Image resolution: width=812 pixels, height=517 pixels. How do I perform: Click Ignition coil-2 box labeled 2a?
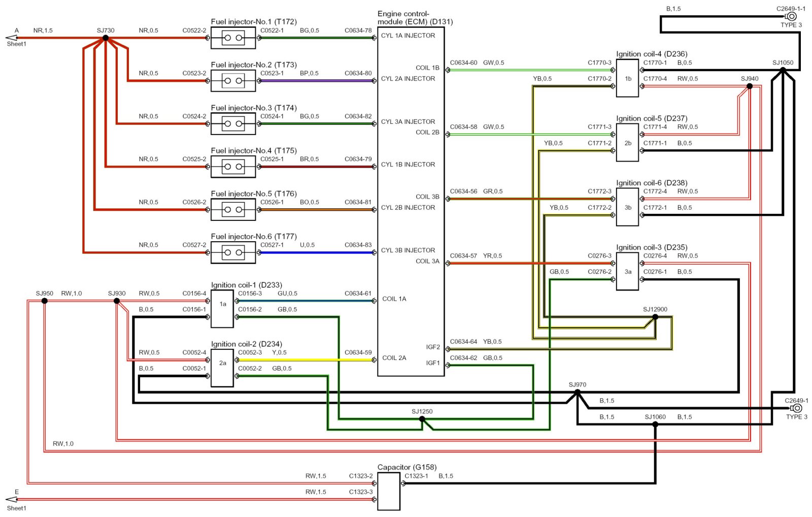click(x=222, y=368)
